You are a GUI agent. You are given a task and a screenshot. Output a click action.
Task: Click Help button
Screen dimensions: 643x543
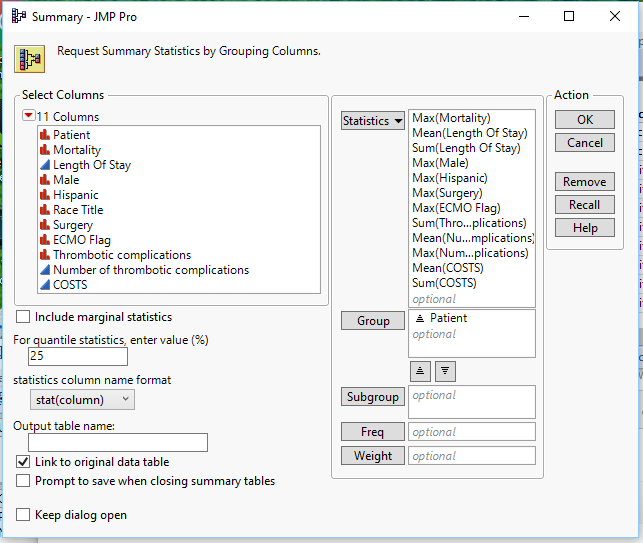coord(585,228)
